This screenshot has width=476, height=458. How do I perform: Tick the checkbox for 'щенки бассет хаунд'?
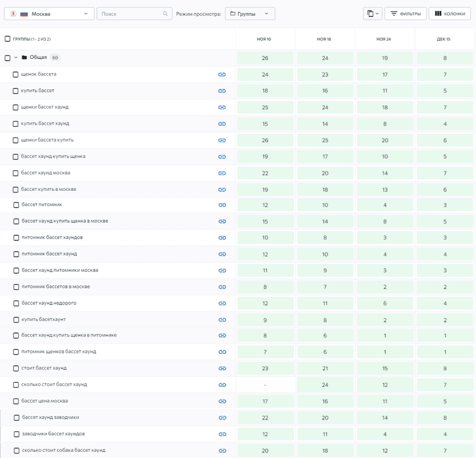pyautogui.click(x=16, y=107)
